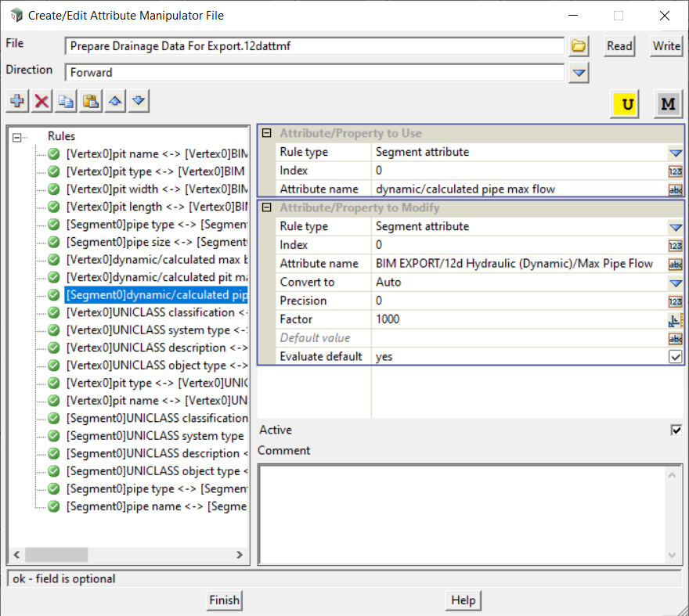Select the UNICLASS system type vertex rule
689x616 pixels.
pyautogui.click(x=157, y=330)
